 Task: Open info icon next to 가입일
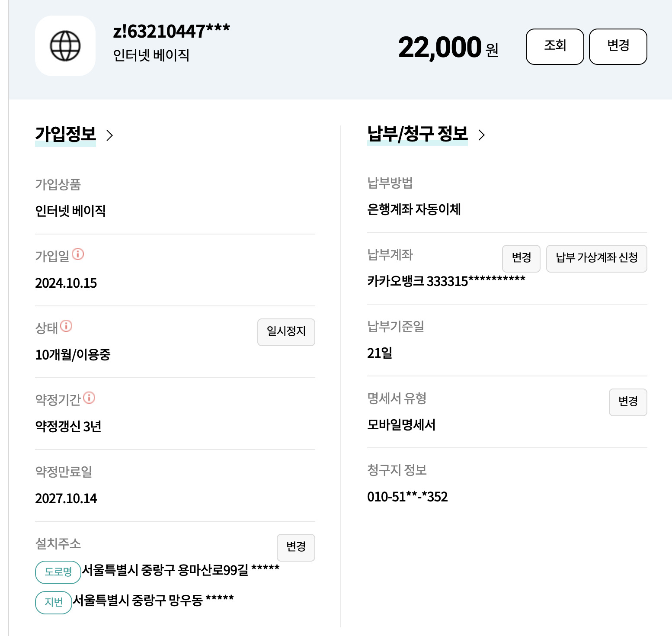(x=78, y=254)
